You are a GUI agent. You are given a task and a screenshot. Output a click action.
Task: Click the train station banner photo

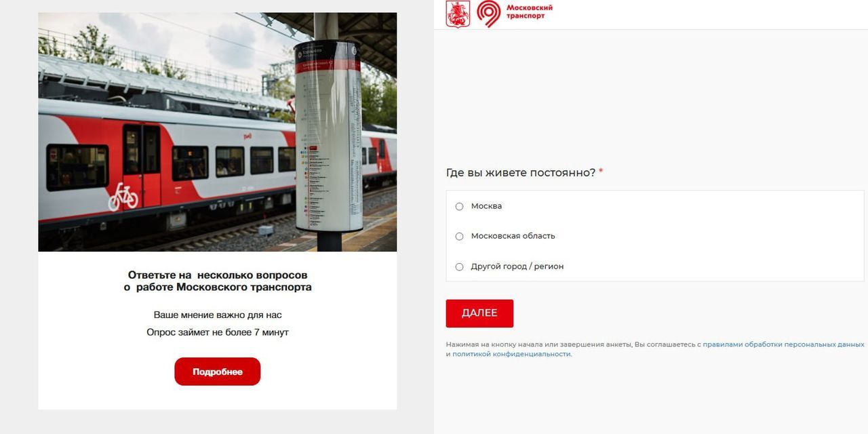pos(218,132)
